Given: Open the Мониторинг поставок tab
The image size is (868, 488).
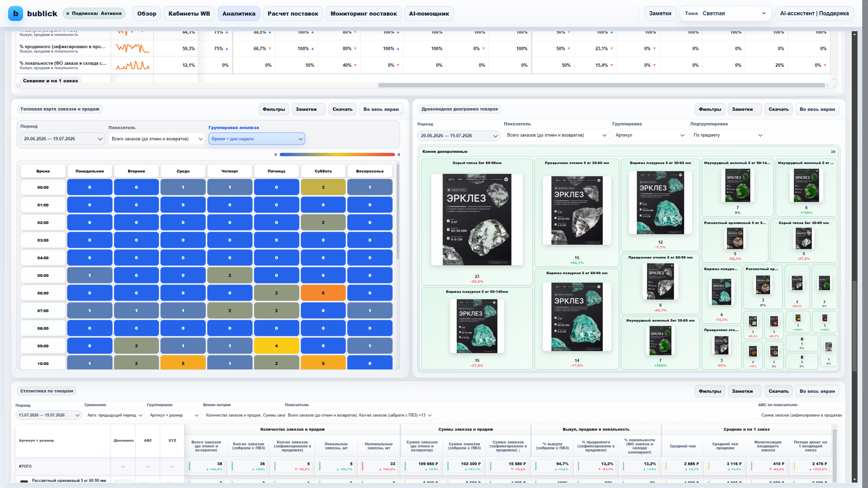Looking at the screenshot, I should tap(363, 14).
